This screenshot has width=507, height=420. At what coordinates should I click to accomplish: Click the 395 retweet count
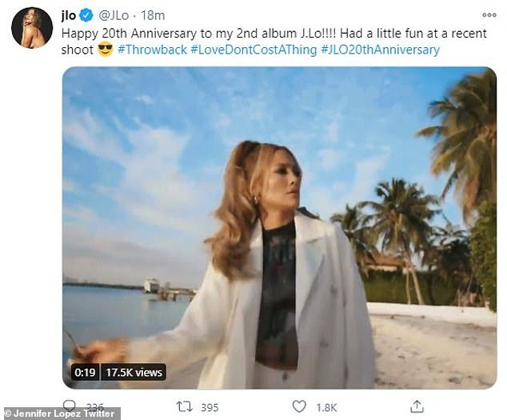pyautogui.click(x=210, y=407)
